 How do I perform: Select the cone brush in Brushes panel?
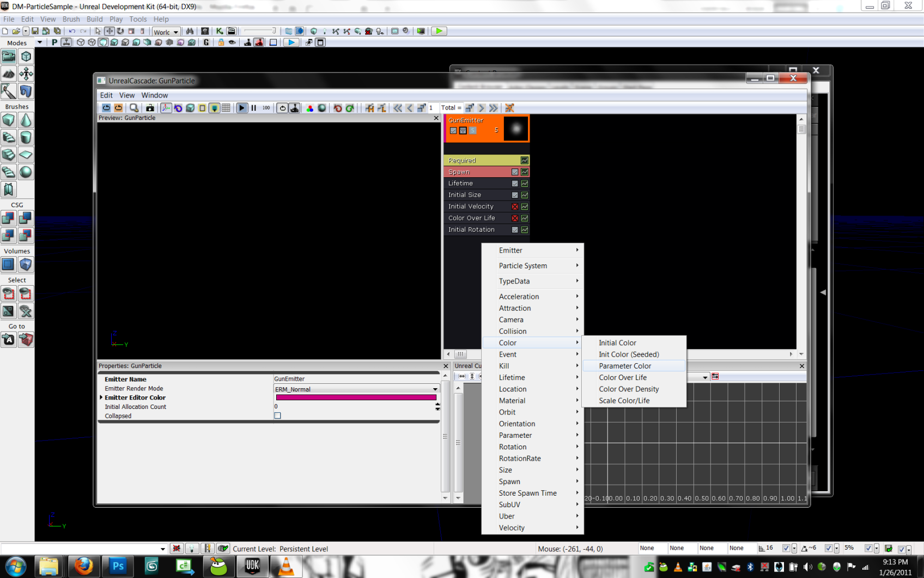tap(26, 120)
